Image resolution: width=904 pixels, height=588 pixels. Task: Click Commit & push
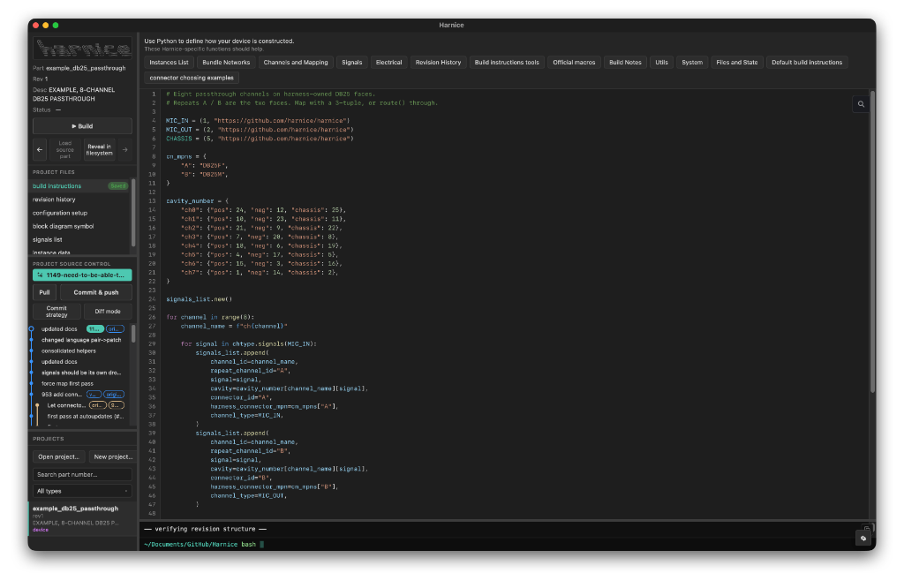95,293
